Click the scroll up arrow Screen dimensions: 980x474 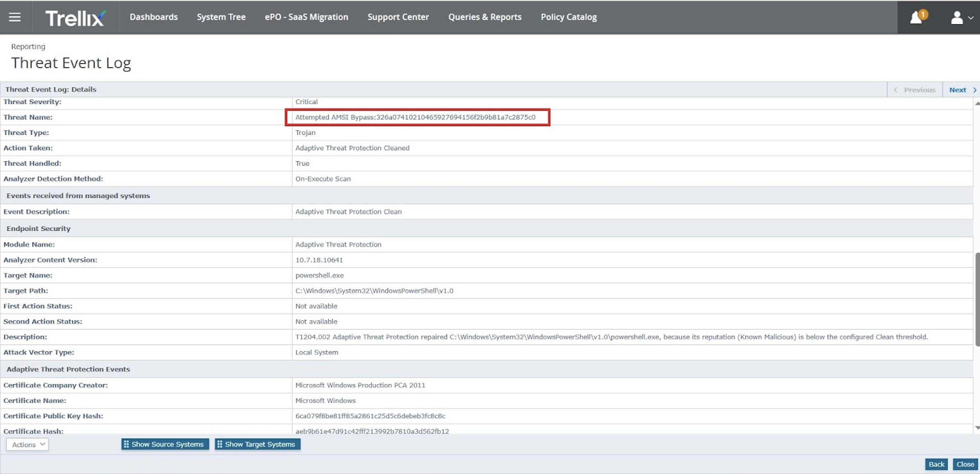[x=977, y=103]
